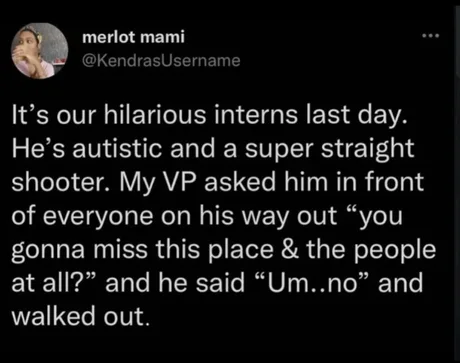Open the merlot mami display name link
The image size is (460, 363).
pos(133,37)
